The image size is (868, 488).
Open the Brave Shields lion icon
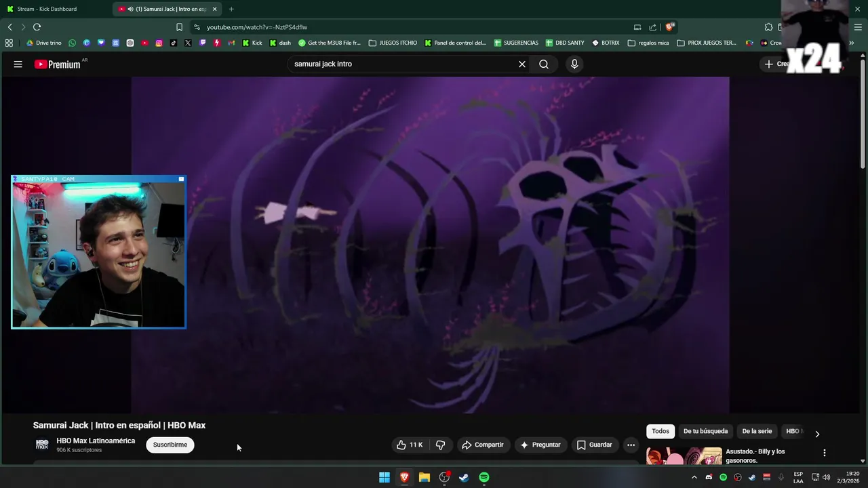coord(669,27)
